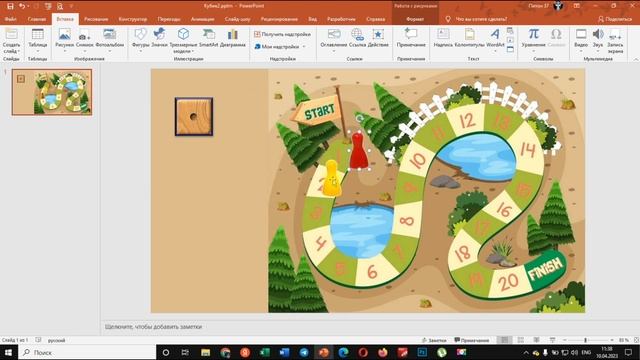Switch to Slide Sorter view
Viewport: 640px width, 360px height.
[x=521, y=340]
